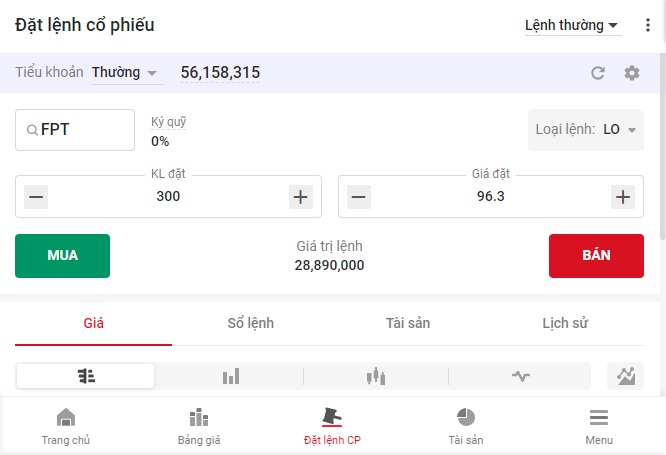
Task: Open the chart icon beside view switcher
Action: [626, 376]
